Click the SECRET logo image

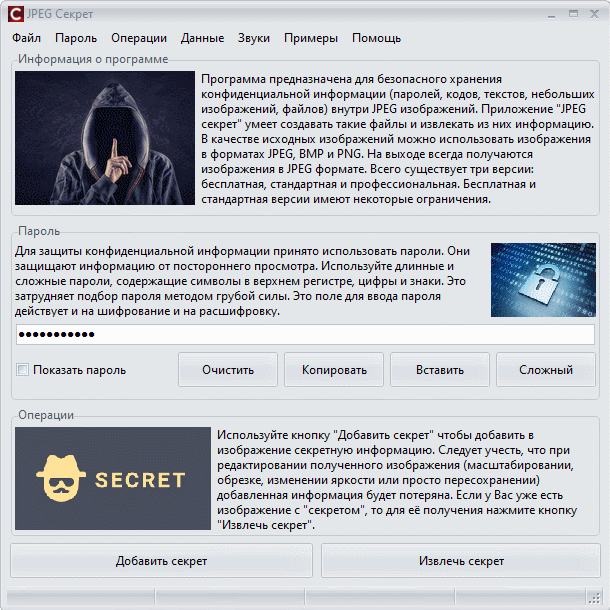click(x=113, y=478)
